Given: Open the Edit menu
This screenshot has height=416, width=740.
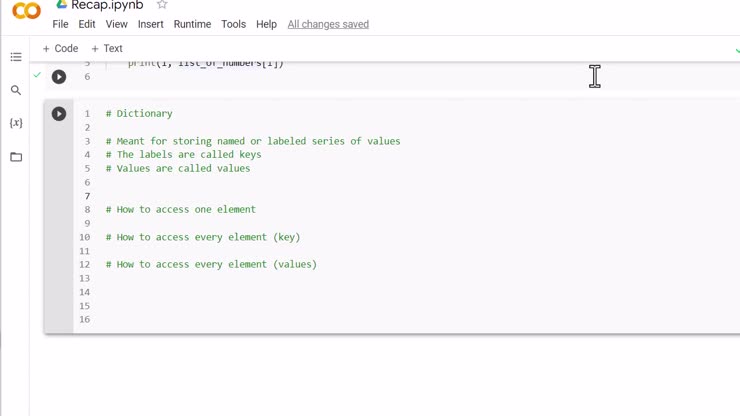Looking at the screenshot, I should point(87,24).
